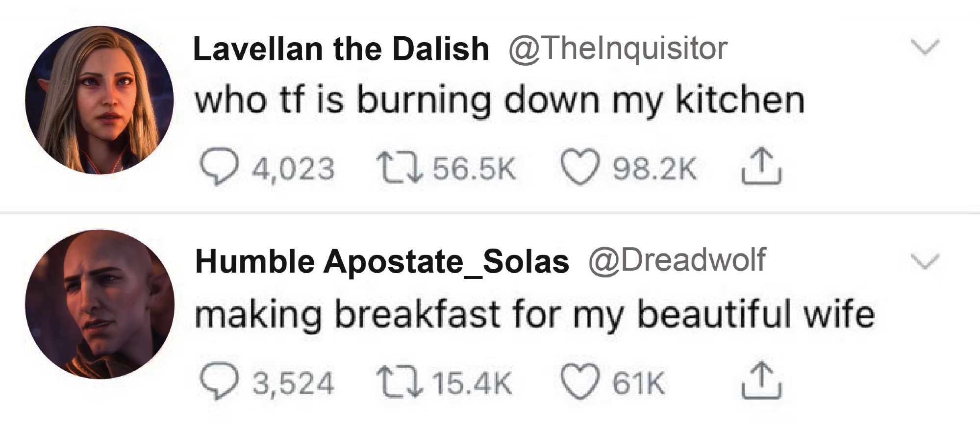980x431 pixels.
Task: Click the Lavellan the Dalish display name
Action: 341,49
